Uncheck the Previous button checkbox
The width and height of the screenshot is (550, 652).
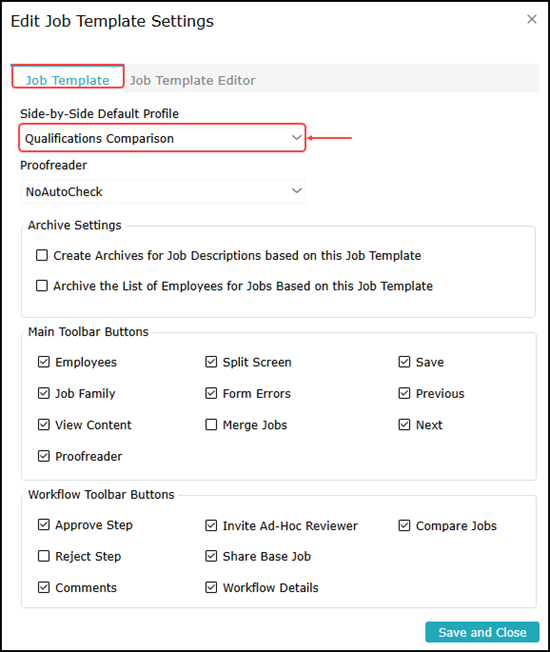click(404, 393)
